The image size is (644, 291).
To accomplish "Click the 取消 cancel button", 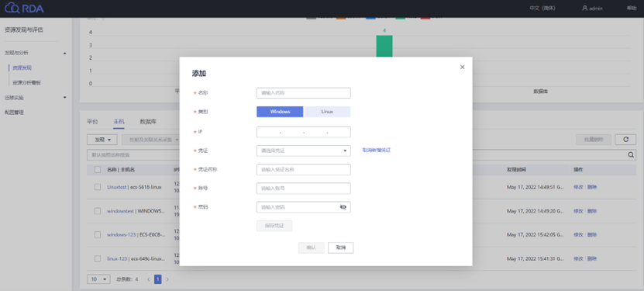I will pyautogui.click(x=340, y=248).
